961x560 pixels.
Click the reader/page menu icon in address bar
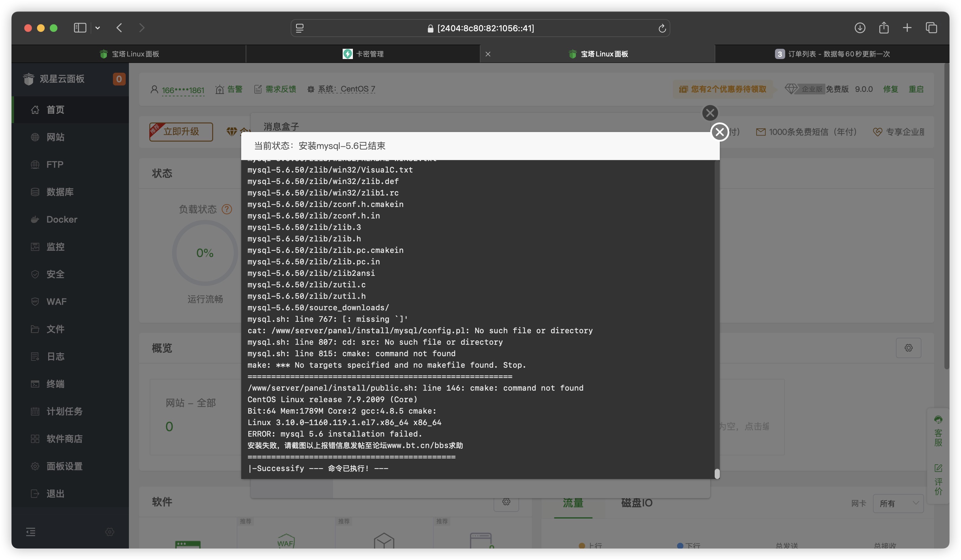(300, 28)
